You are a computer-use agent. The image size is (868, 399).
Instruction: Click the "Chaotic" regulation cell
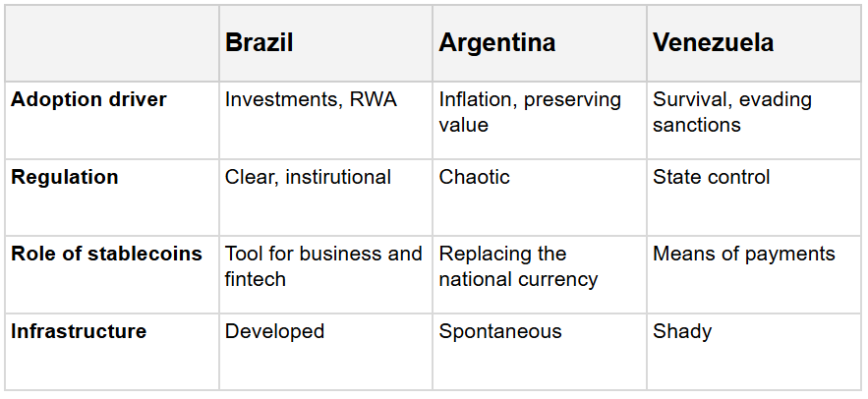[x=475, y=178]
